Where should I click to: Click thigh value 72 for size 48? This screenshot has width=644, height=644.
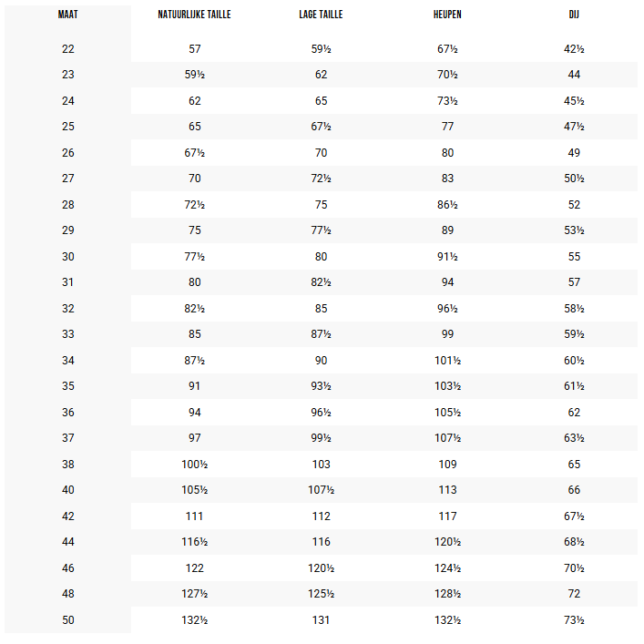pyautogui.click(x=574, y=594)
